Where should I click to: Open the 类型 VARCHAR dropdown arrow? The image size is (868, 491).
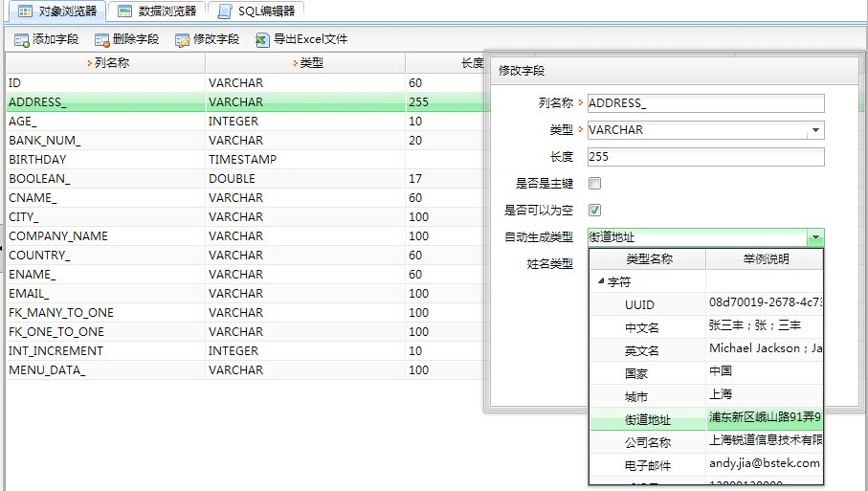(x=814, y=130)
